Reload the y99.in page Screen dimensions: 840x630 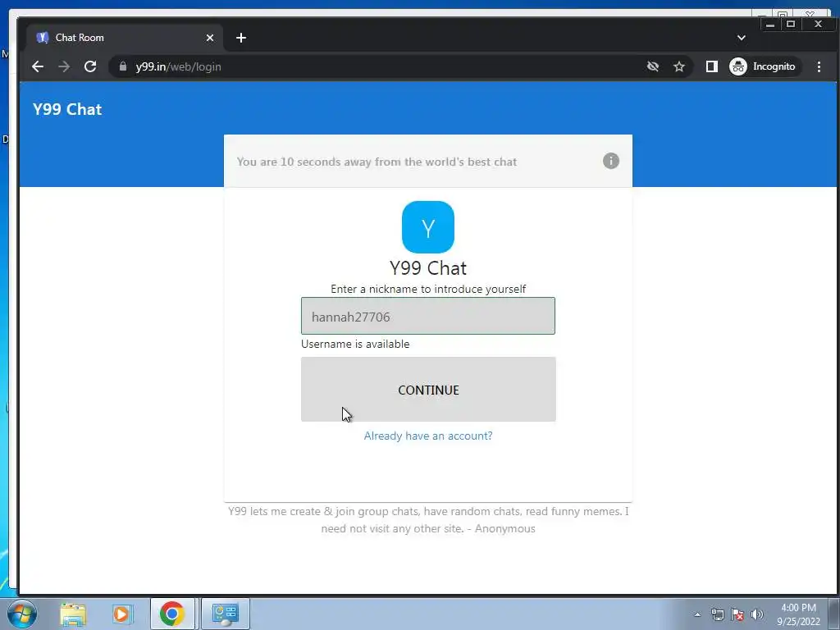click(90, 66)
